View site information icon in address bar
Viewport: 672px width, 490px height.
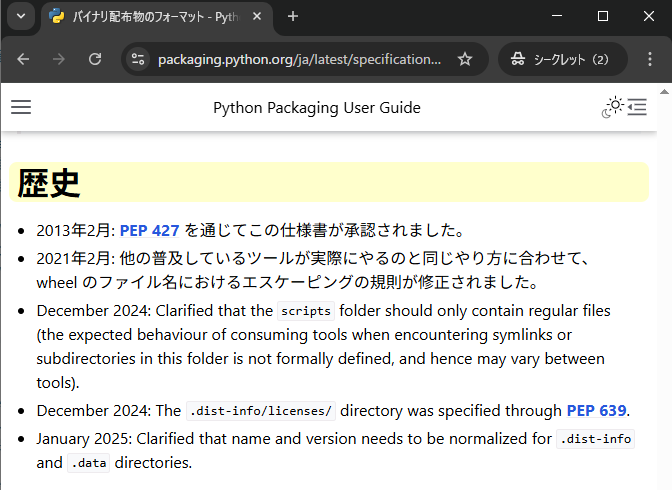coord(138,59)
